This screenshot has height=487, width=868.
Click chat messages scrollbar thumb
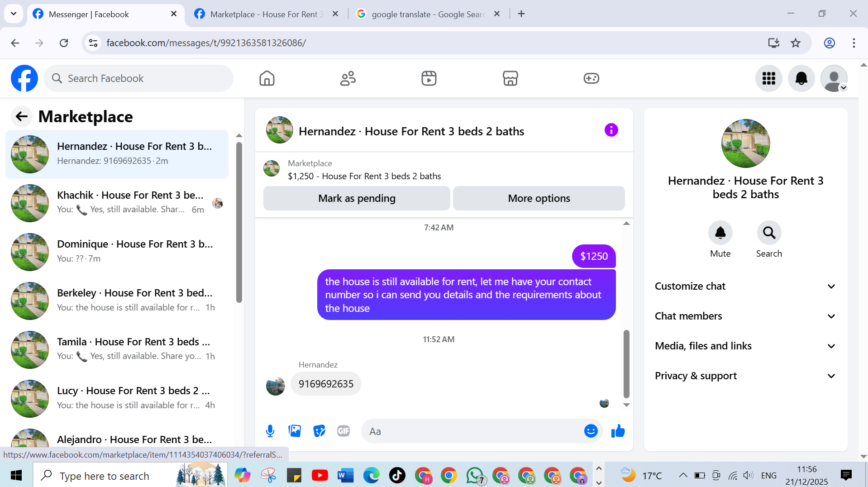(x=626, y=363)
